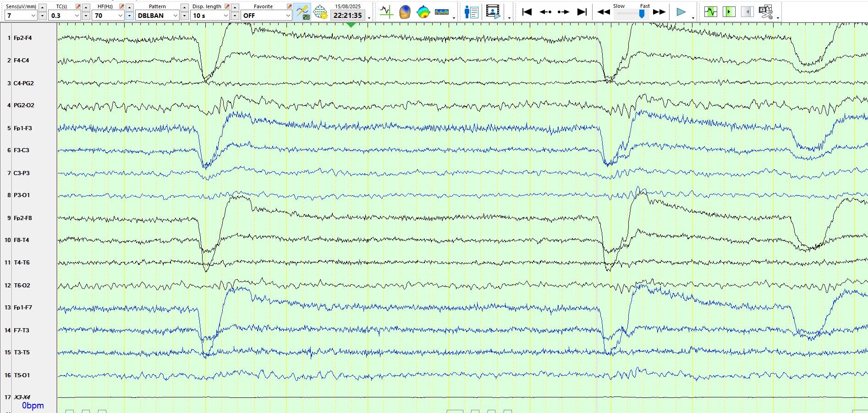The image size is (868, 413).
Task: Expand the Pattern DBLBAN dropdown
Action: (175, 16)
